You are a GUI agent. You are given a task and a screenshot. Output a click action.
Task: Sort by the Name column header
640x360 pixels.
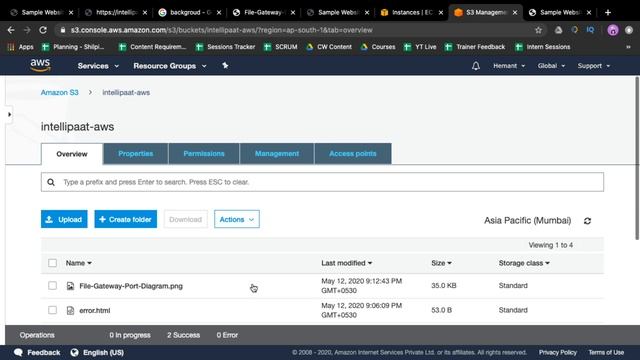[x=78, y=263]
